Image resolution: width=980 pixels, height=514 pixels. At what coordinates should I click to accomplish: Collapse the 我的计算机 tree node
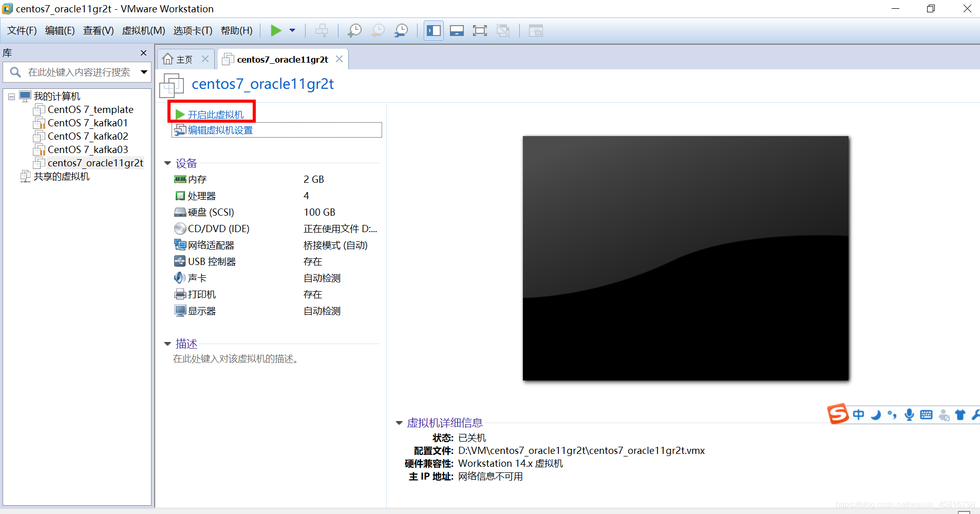click(11, 97)
